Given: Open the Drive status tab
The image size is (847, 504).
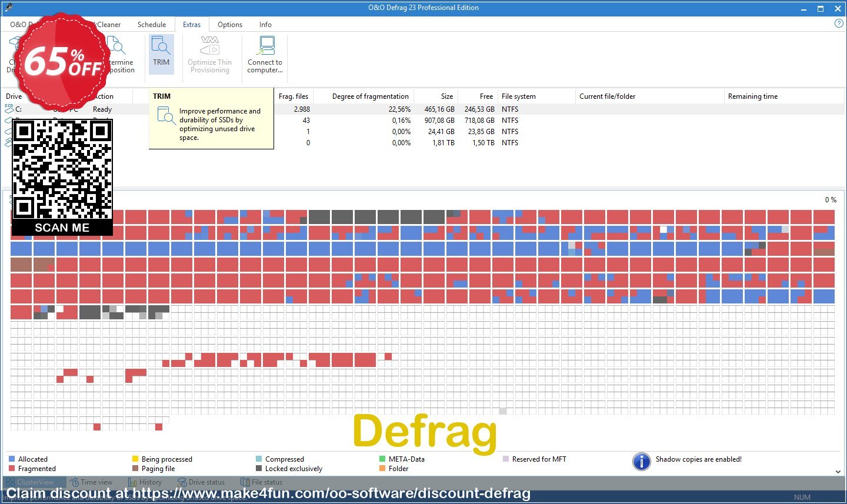Looking at the screenshot, I should [x=201, y=482].
